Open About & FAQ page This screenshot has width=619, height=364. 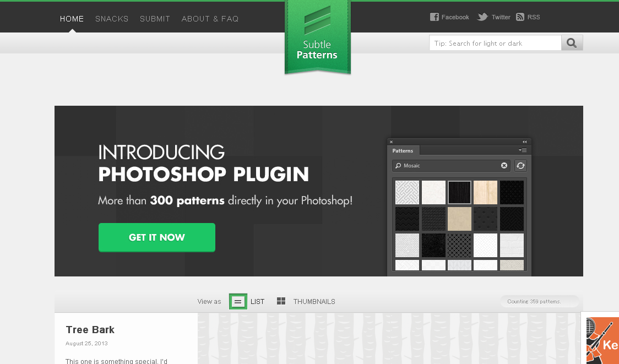pos(210,19)
